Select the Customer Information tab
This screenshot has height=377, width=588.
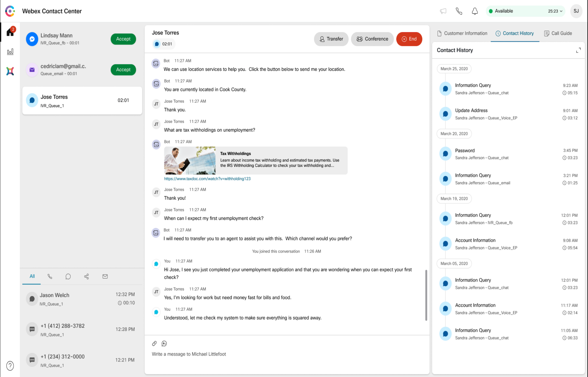click(x=462, y=33)
